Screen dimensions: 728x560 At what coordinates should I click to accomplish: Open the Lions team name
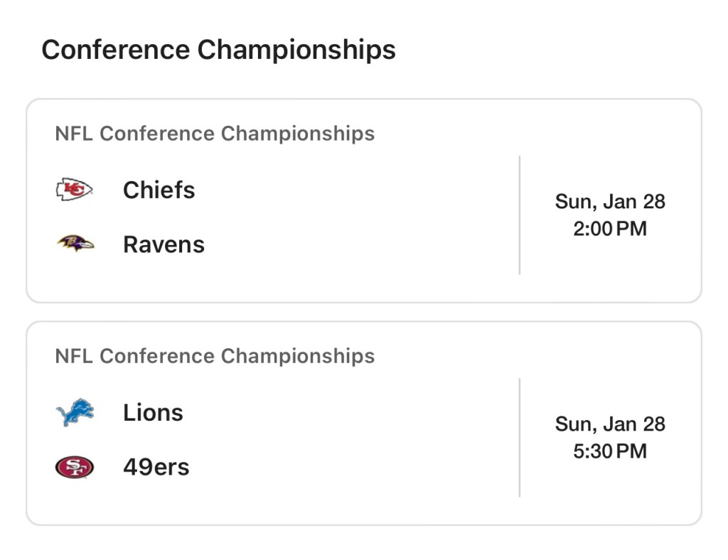[x=153, y=413]
